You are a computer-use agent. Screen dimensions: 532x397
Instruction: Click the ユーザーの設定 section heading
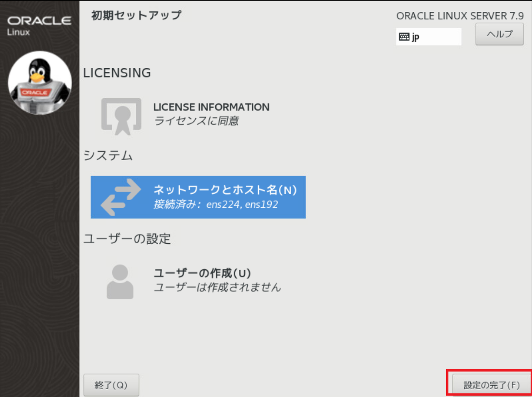click(x=127, y=239)
